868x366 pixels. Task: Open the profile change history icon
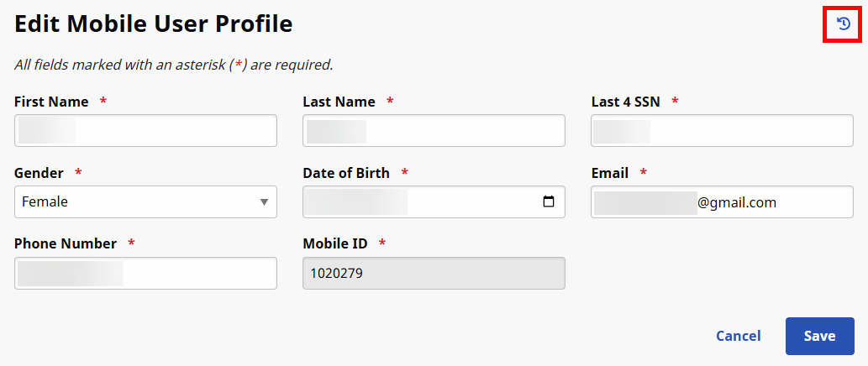[x=844, y=25]
